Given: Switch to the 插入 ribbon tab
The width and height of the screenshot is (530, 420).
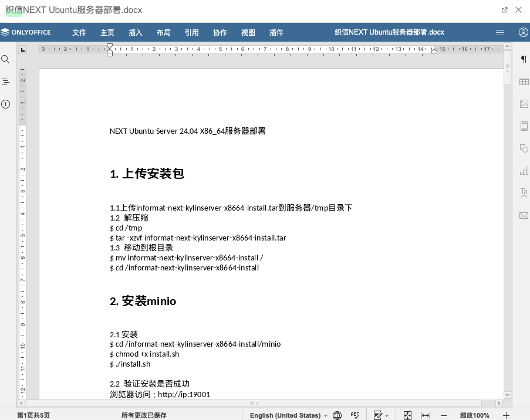Looking at the screenshot, I should [135, 32].
